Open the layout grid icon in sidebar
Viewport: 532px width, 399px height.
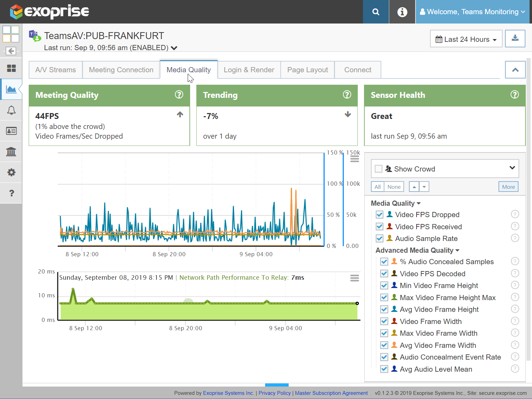[11, 34]
